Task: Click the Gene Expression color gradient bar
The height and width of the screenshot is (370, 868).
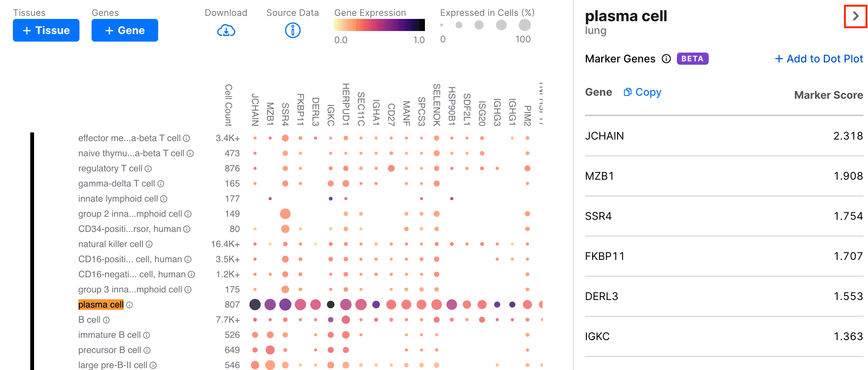Action: pyautogui.click(x=379, y=25)
